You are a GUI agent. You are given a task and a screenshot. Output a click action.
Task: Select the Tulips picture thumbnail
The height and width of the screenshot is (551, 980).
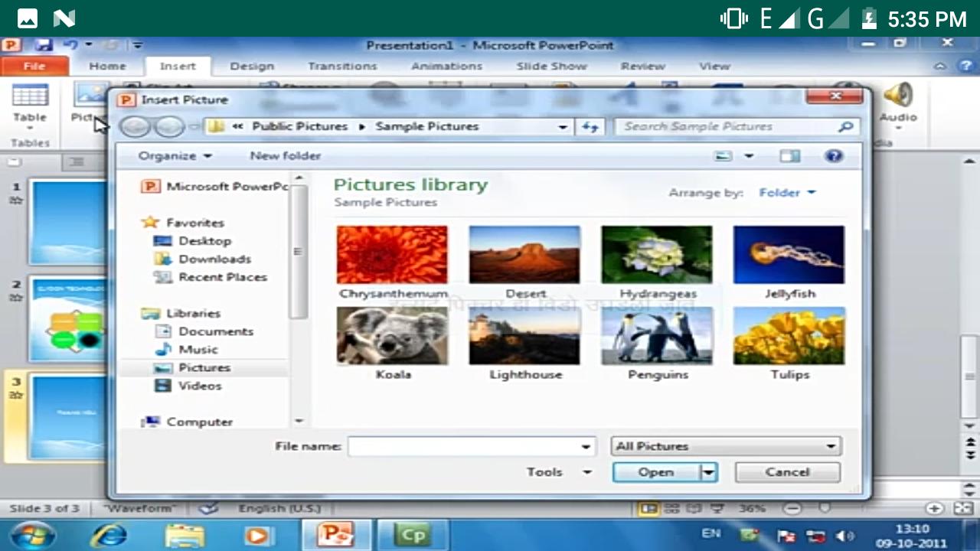[789, 336]
